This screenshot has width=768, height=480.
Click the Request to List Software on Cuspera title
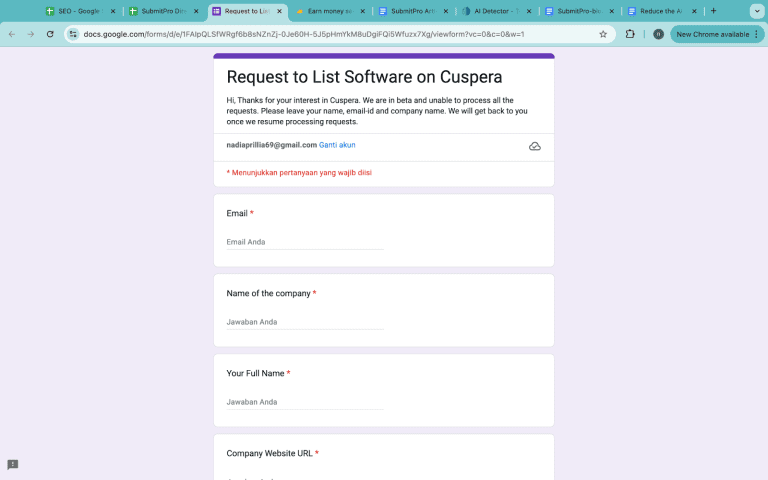[364, 77]
